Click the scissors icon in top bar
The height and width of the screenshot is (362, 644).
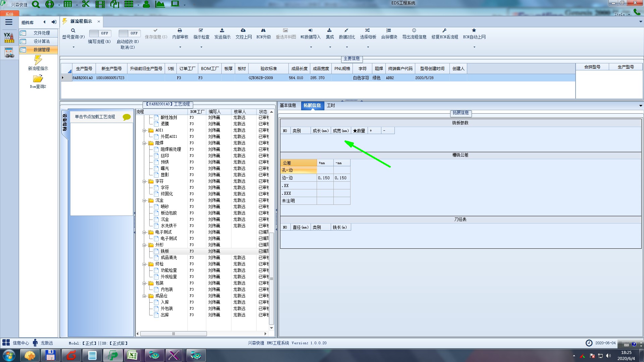(86, 4)
